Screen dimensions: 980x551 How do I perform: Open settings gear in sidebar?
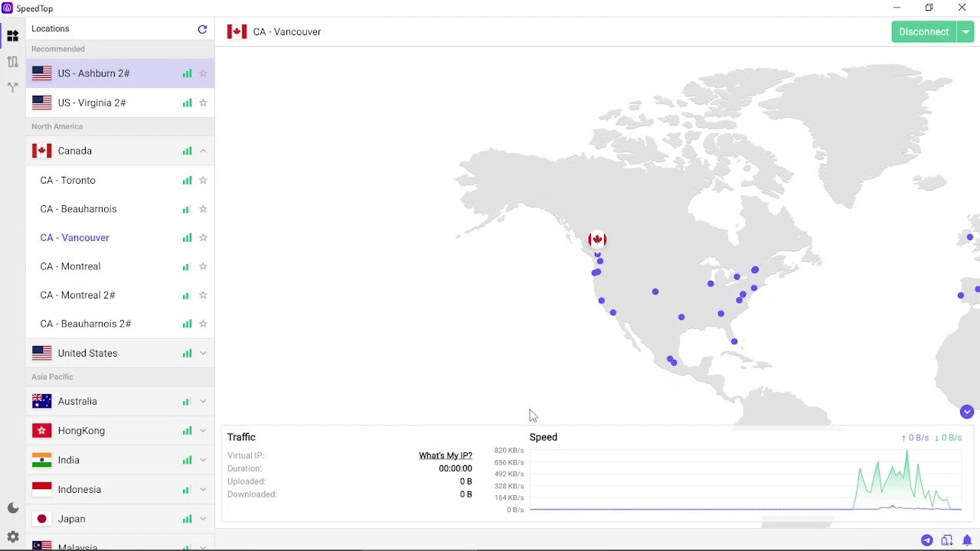[12, 537]
